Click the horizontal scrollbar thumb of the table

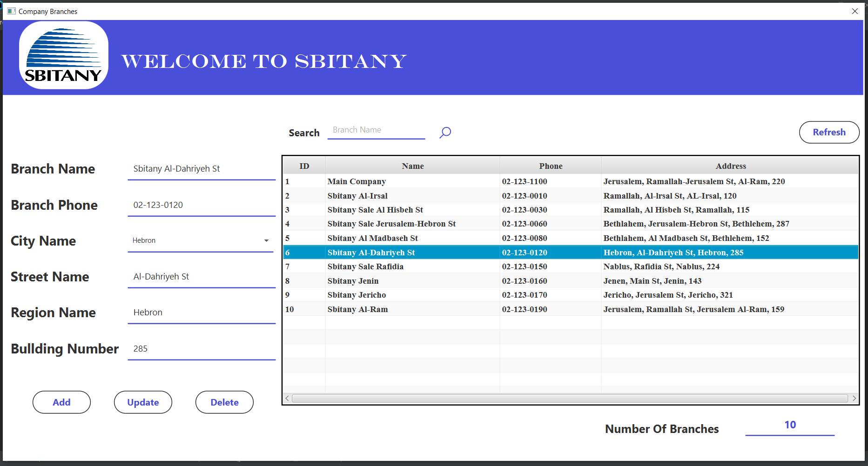point(570,398)
